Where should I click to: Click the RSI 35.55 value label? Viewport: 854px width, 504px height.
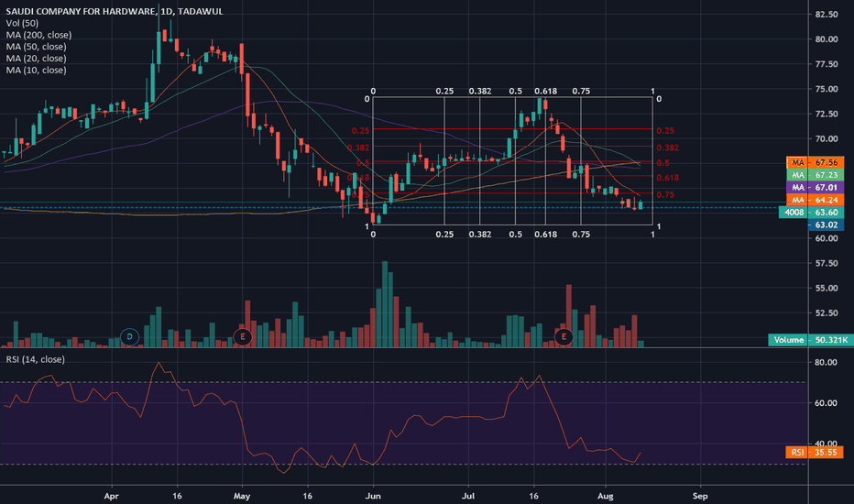(815, 453)
